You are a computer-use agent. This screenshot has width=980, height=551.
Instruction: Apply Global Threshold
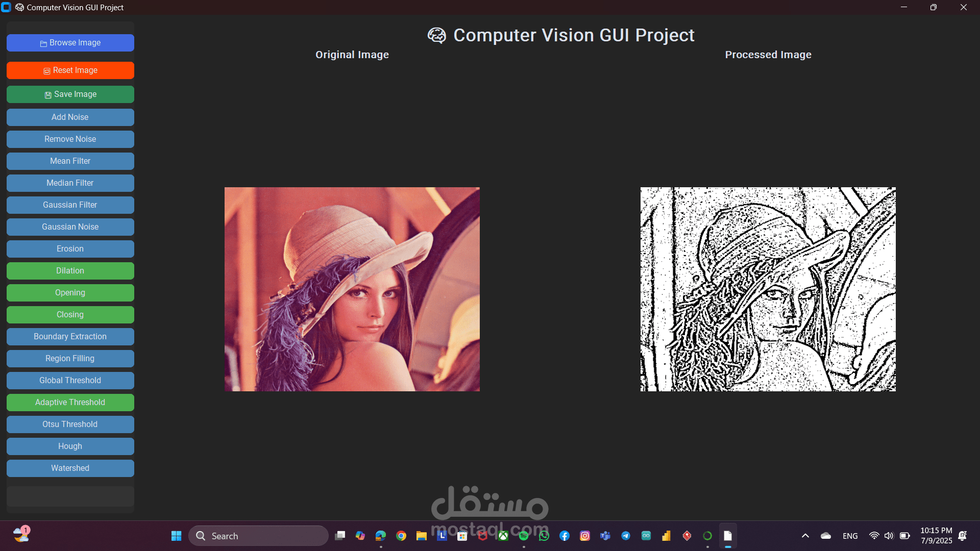point(70,381)
